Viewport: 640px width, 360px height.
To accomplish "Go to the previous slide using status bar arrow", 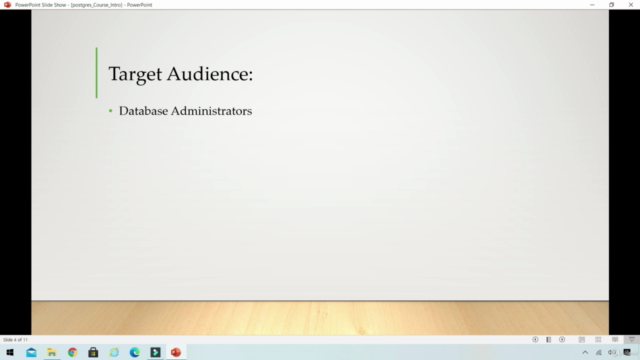I will (535, 340).
